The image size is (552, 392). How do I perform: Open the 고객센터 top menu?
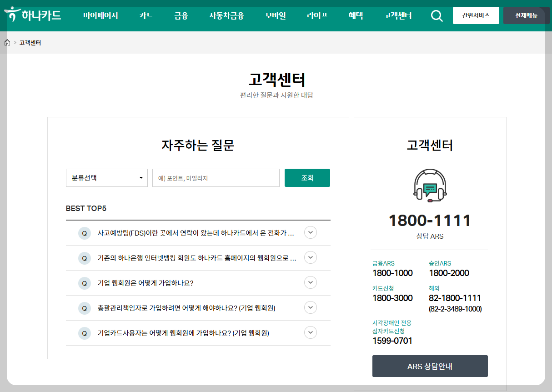click(398, 15)
